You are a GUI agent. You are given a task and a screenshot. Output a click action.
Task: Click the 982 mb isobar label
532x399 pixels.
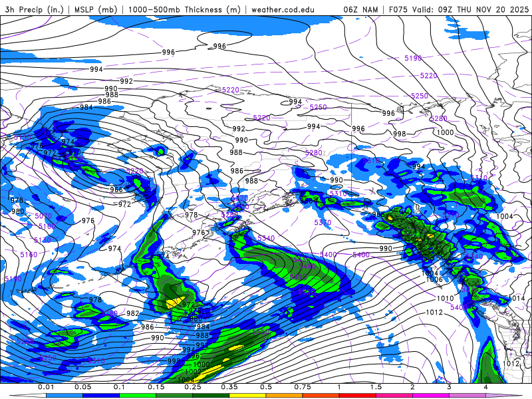(132, 313)
